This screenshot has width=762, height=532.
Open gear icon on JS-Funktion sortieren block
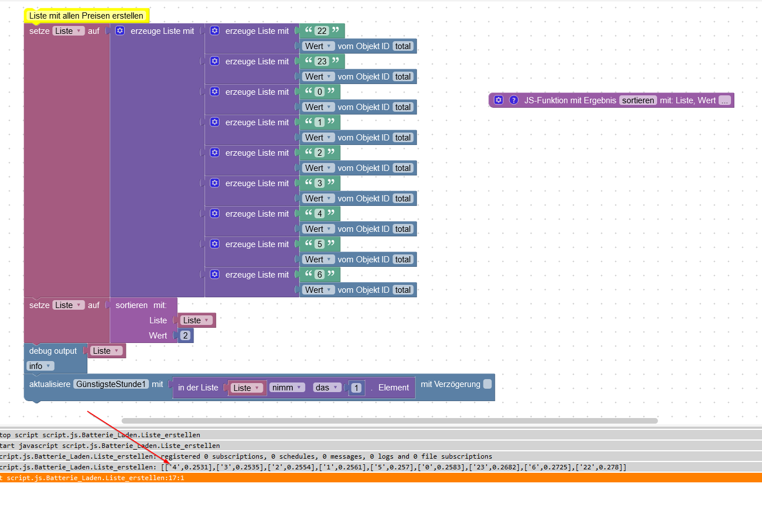point(499,100)
